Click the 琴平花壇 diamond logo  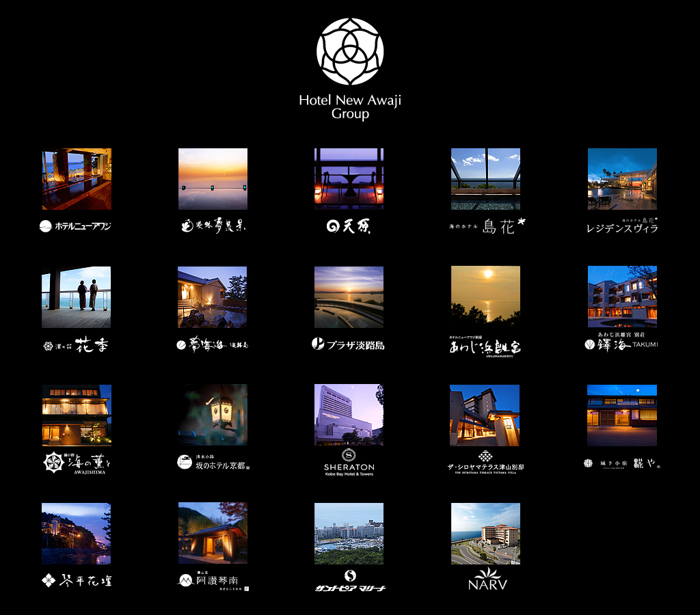point(77,581)
